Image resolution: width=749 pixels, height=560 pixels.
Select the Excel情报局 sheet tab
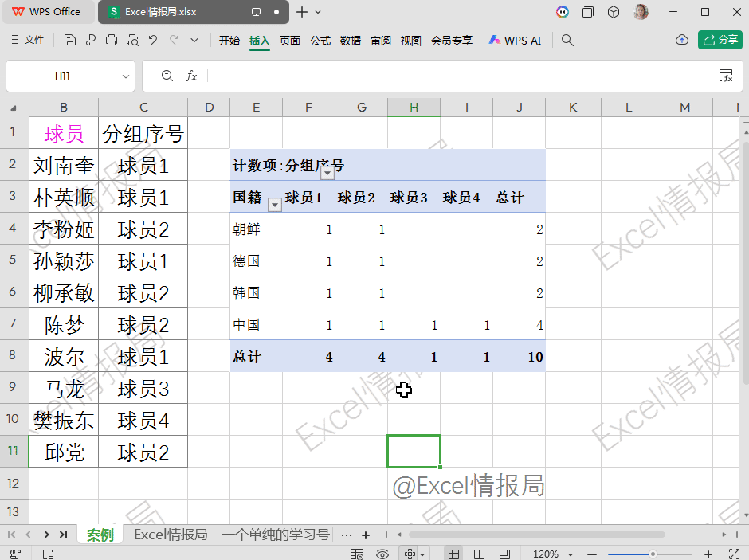click(171, 535)
